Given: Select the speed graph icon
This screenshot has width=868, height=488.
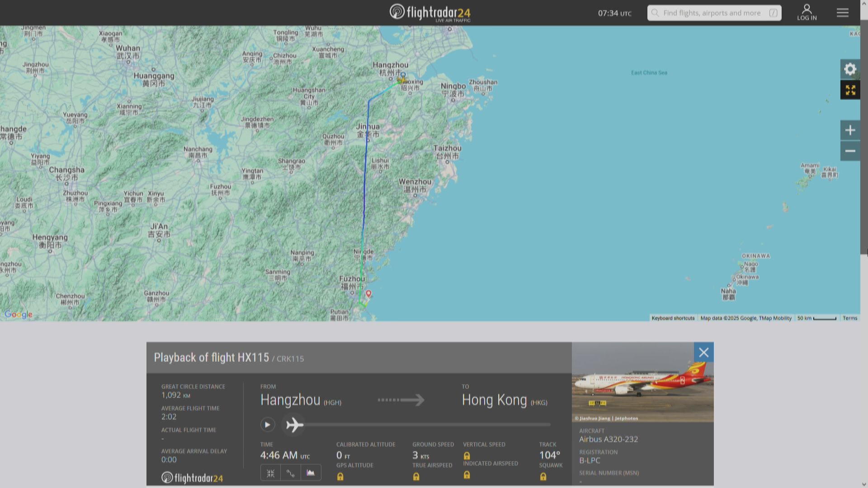Looking at the screenshot, I should pyautogui.click(x=290, y=472).
